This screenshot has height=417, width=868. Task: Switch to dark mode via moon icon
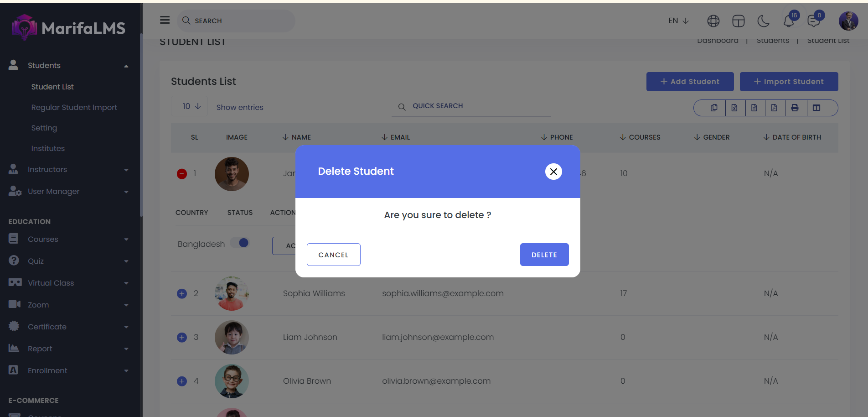point(763,21)
